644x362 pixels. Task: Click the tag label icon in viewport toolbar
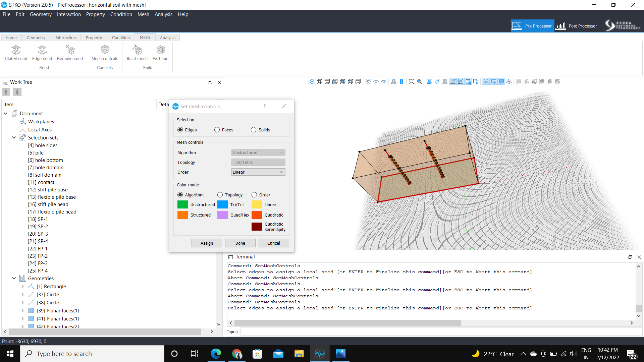(437, 81)
